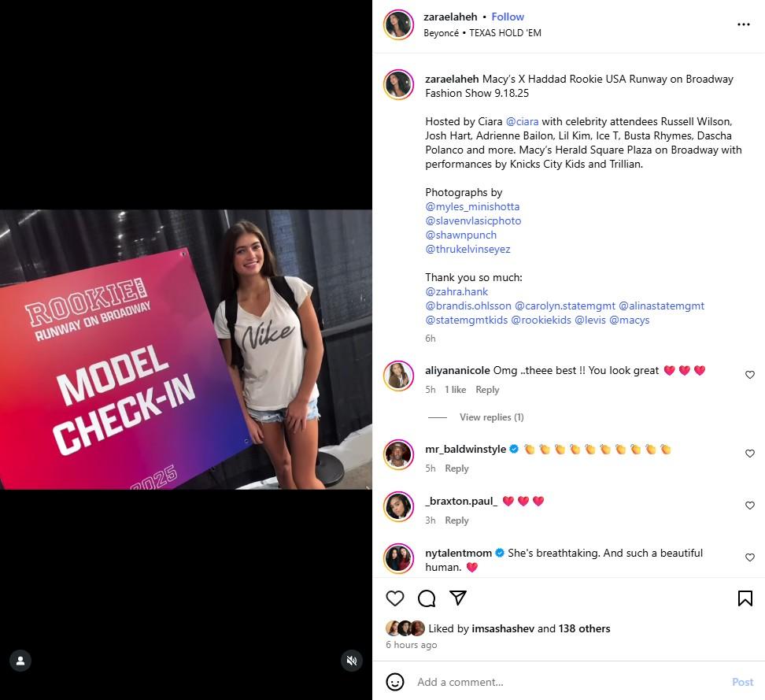Like nytalentmom's comment

pyautogui.click(x=750, y=557)
